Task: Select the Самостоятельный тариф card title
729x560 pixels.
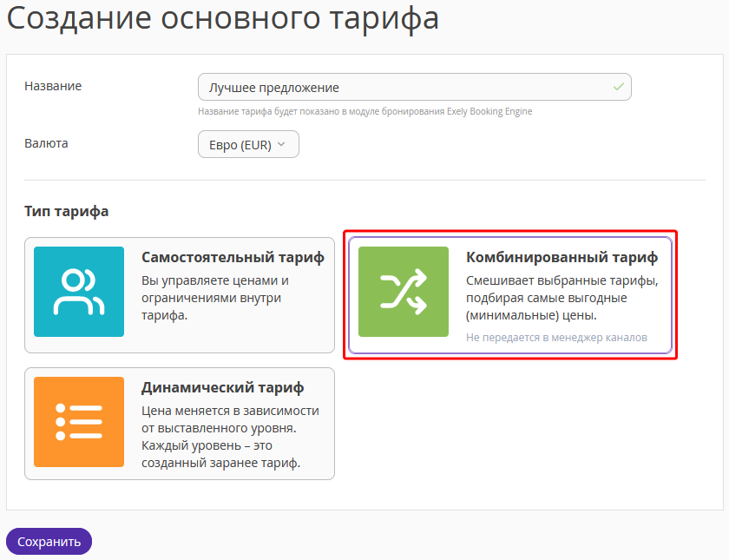Action: [x=233, y=257]
